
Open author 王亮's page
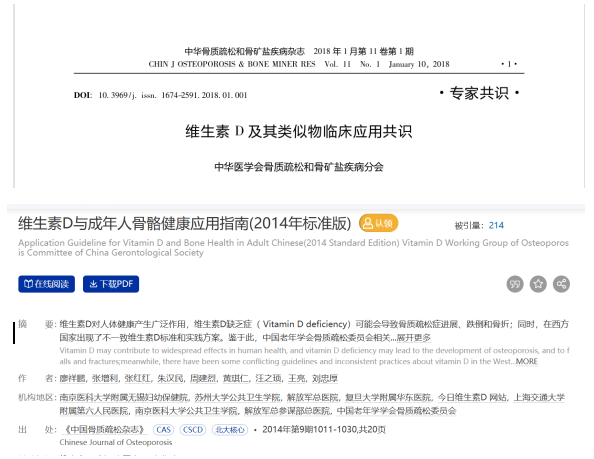pos(297,378)
